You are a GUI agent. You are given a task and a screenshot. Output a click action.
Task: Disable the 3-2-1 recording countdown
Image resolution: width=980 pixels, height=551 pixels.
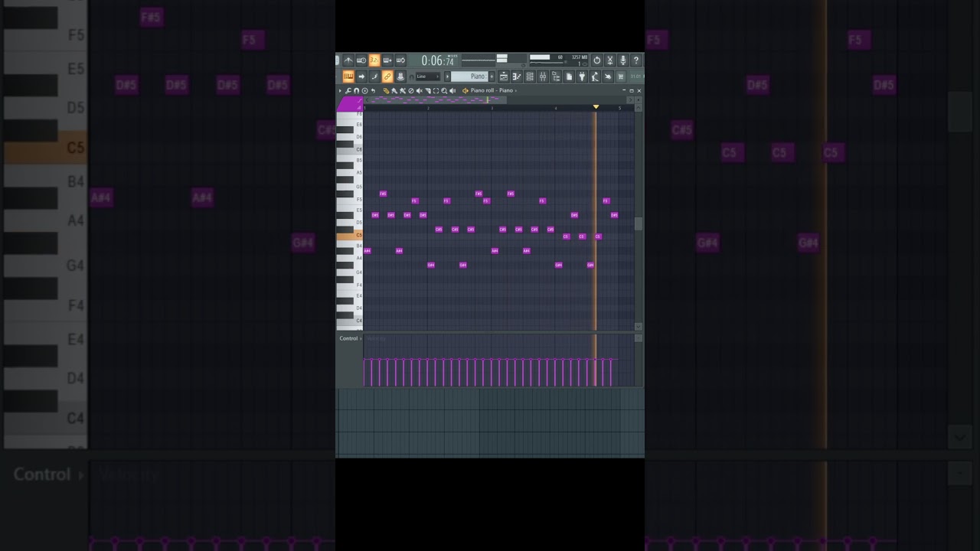click(x=374, y=60)
